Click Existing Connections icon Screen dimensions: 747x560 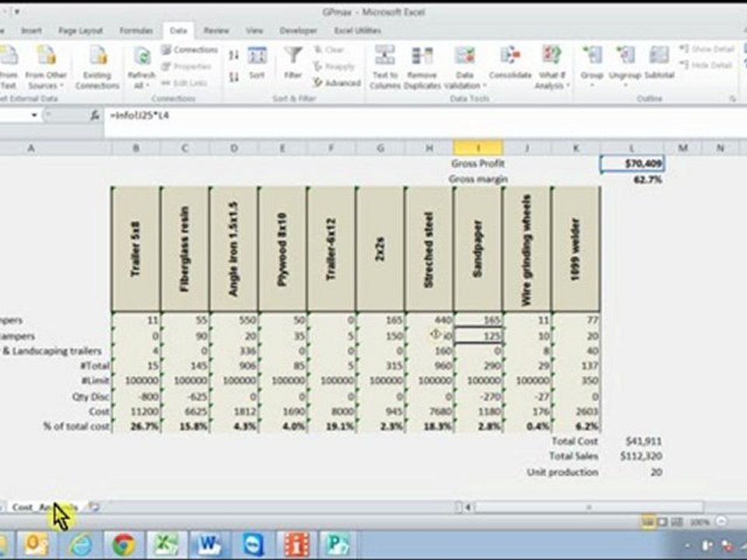[x=97, y=67]
